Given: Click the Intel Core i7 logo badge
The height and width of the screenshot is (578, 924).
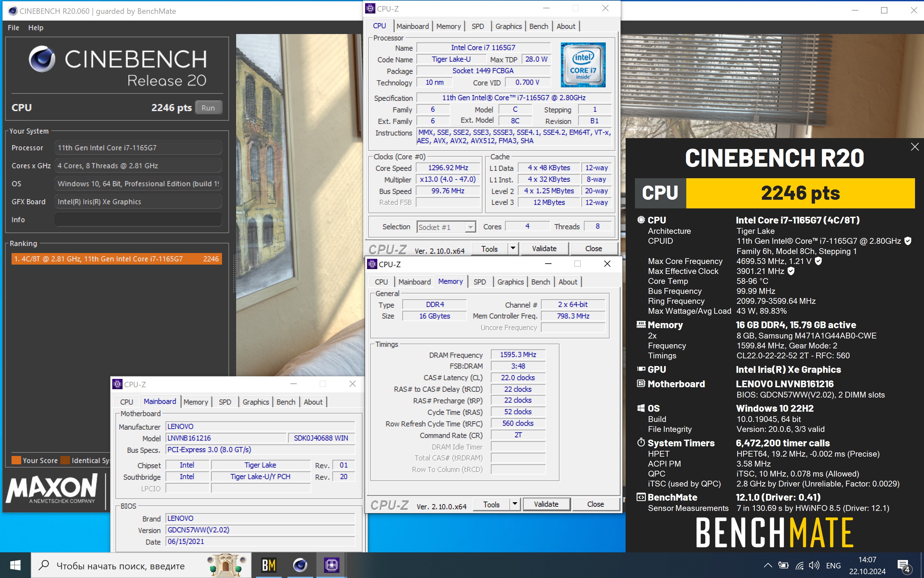Looking at the screenshot, I should pyautogui.click(x=583, y=65).
